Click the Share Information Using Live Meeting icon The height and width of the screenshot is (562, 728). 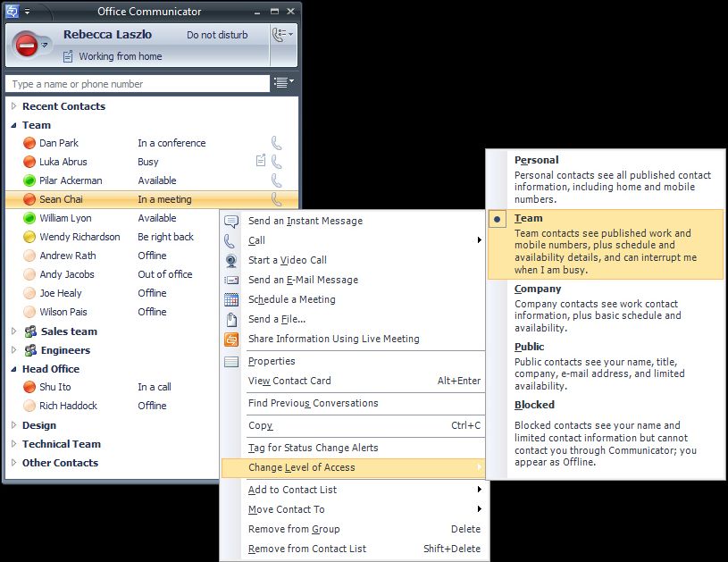point(231,340)
